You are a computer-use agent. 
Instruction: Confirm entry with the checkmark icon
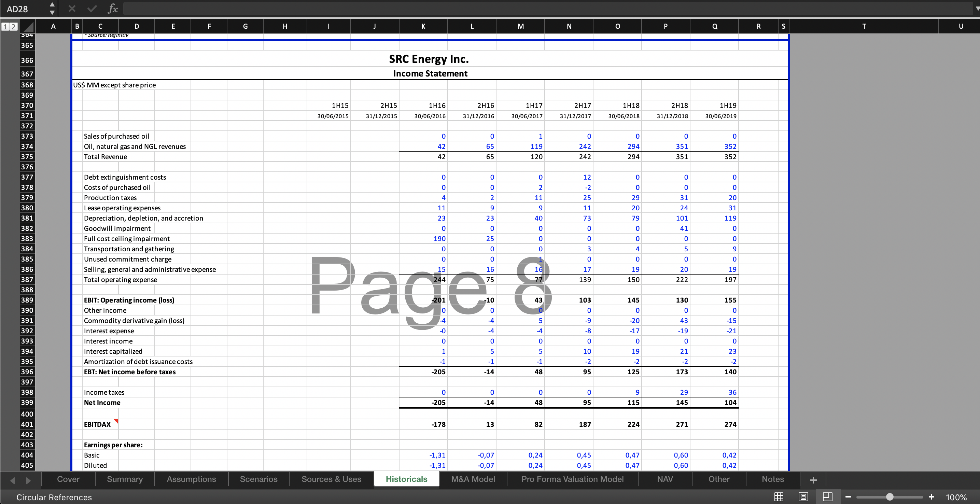(x=92, y=9)
